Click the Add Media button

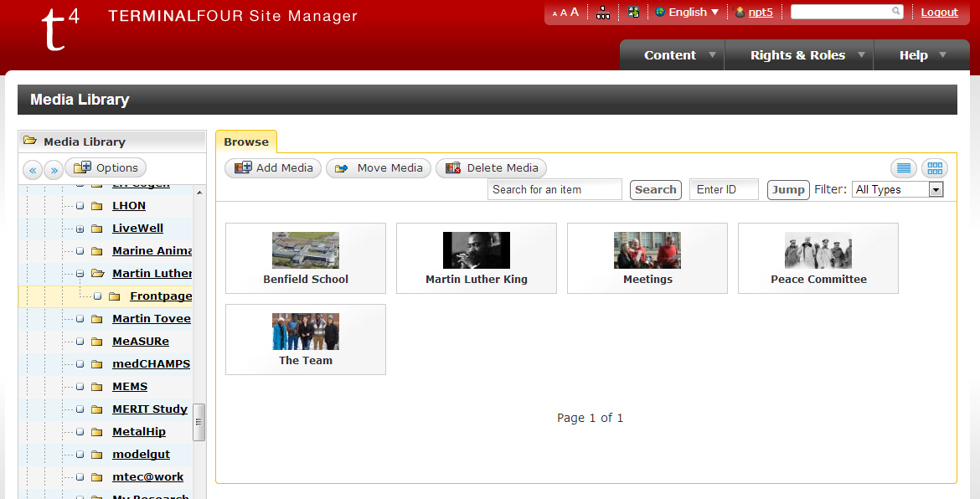(274, 168)
